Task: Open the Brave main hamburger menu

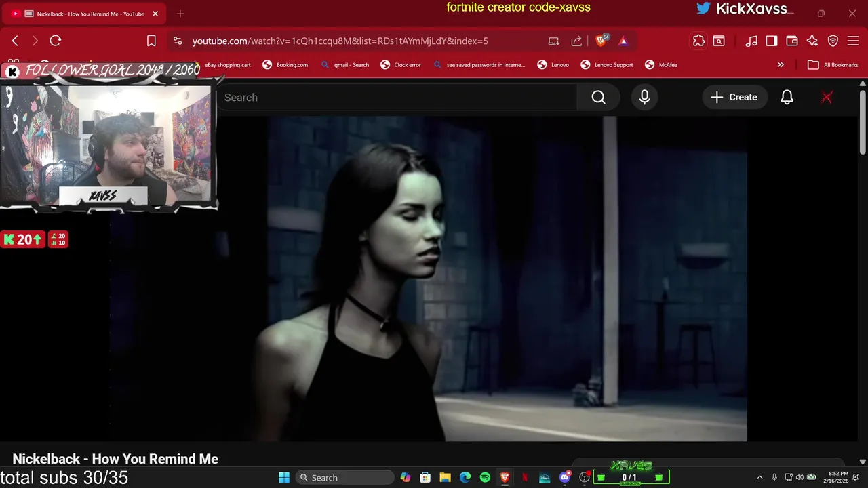Action: pos(853,41)
